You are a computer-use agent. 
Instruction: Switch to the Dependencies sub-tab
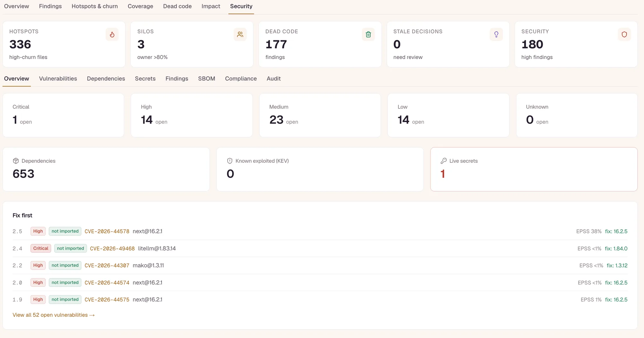106,79
